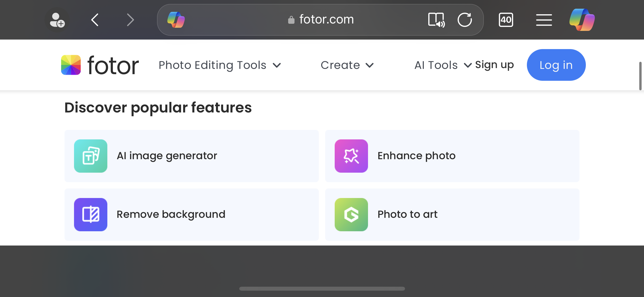Open the Photo Editing Tools menu
This screenshot has height=297, width=644.
coord(212,65)
